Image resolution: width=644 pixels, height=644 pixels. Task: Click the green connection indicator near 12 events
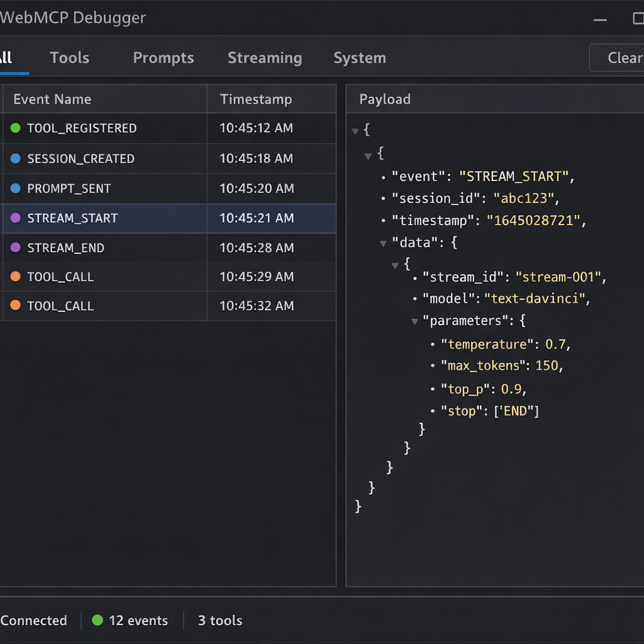97,620
